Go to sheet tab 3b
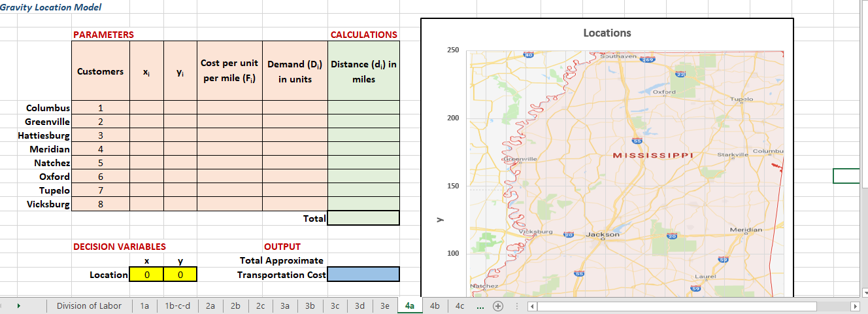 310,305
